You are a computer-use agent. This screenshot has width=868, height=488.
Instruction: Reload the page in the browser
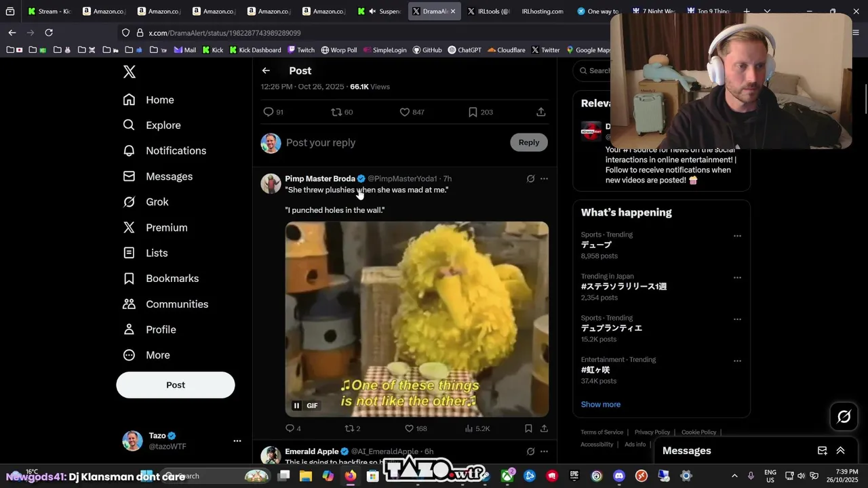click(49, 33)
